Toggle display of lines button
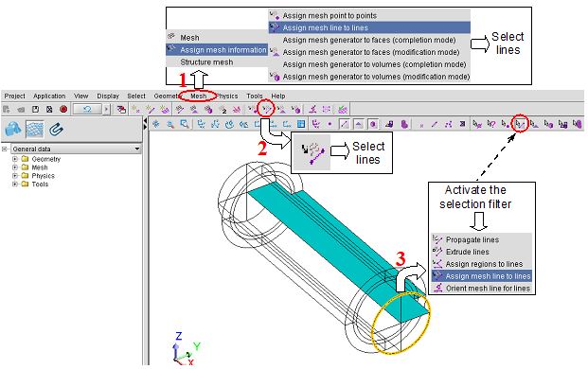 pos(345,124)
